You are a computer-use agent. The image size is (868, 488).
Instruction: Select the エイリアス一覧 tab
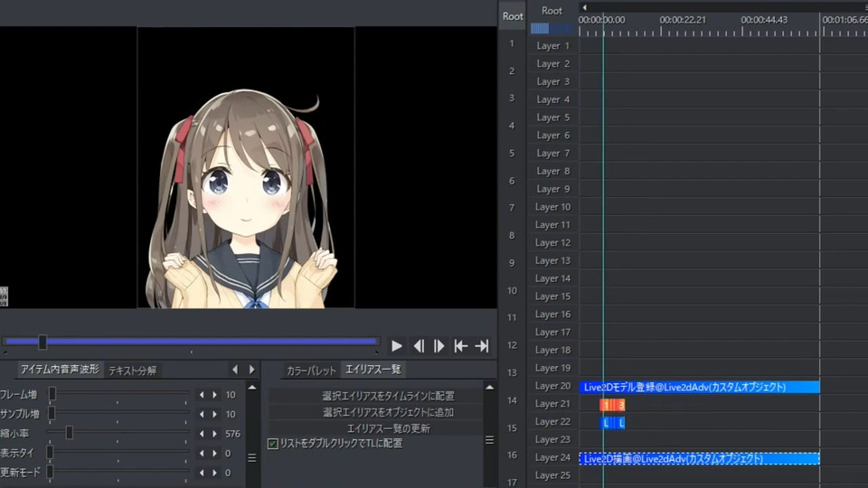373,369
